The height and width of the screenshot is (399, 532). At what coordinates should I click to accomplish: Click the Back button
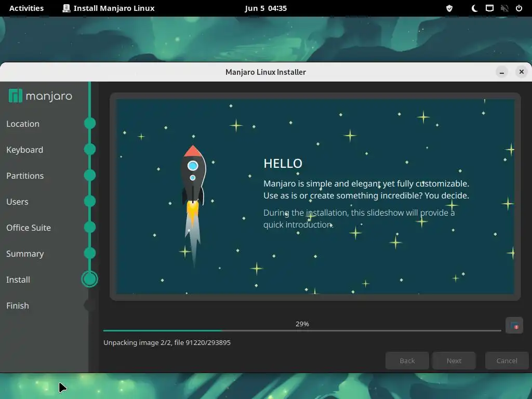(x=407, y=361)
